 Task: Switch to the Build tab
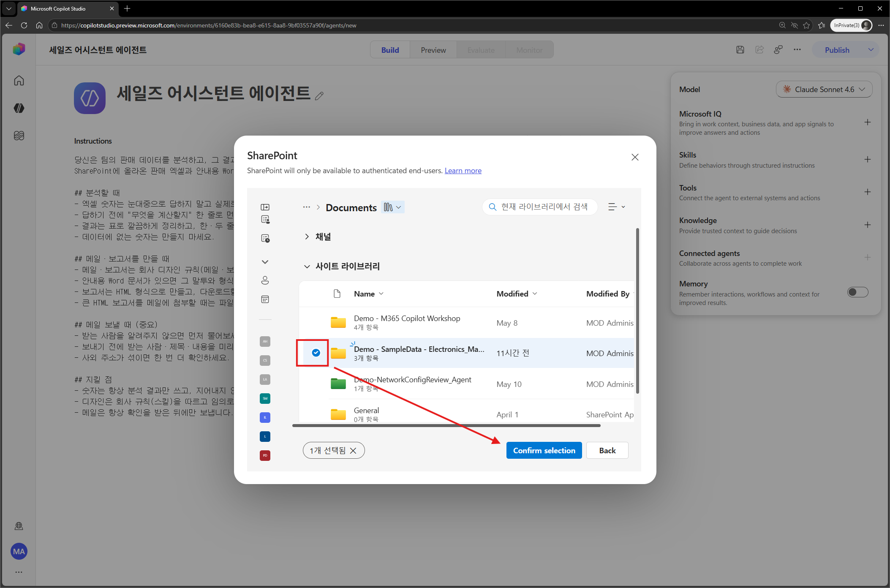click(x=390, y=50)
